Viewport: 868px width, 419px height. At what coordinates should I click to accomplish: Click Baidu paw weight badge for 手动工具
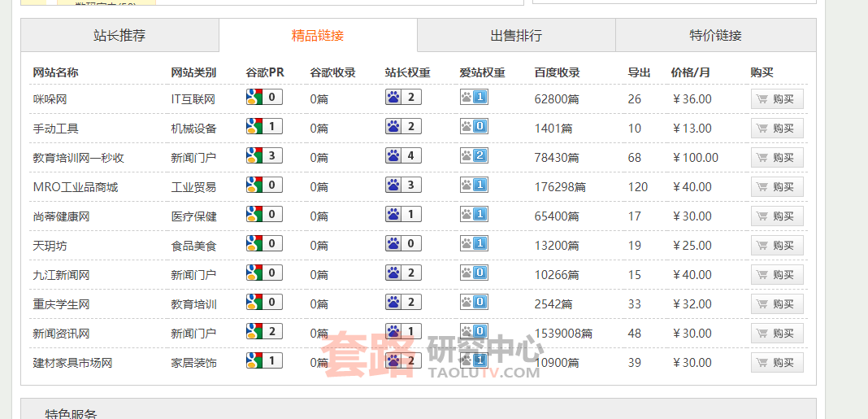point(404,126)
